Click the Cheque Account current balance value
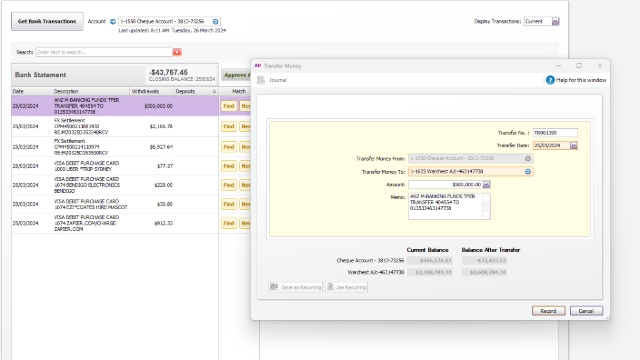This screenshot has width=640, height=360. [430, 260]
